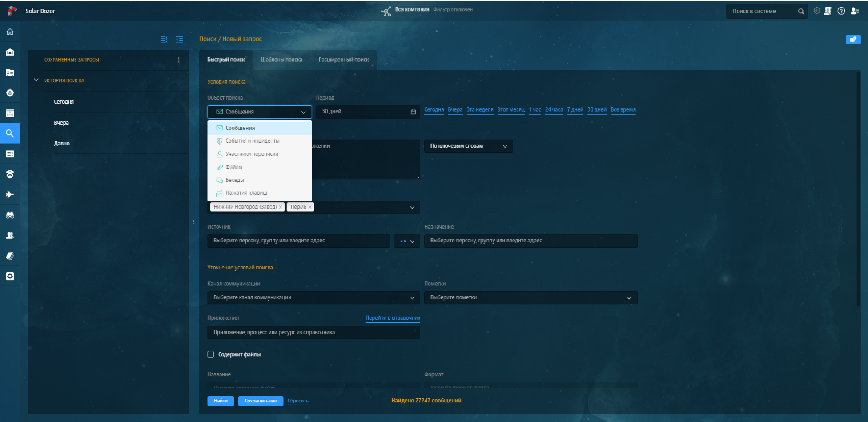This screenshot has width=868, height=422.
Task: Set period to 24 часа
Action: click(x=554, y=110)
